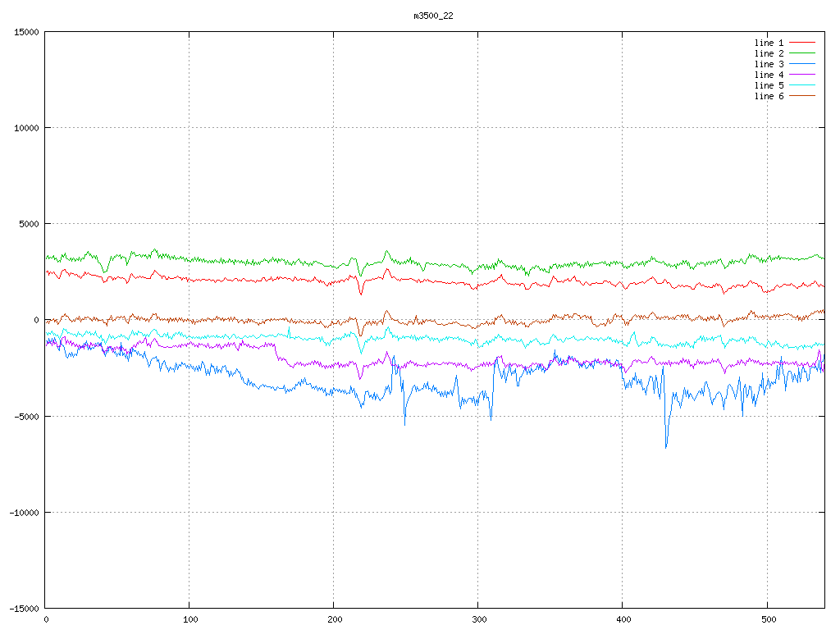This screenshot has width=840, height=630.
Task: Click the green line 2 legend sample
Action: (802, 53)
